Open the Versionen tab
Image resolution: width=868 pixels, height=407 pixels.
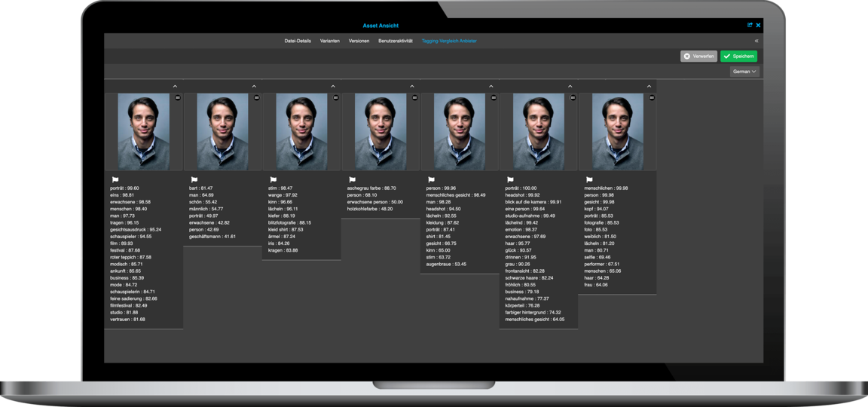point(359,41)
